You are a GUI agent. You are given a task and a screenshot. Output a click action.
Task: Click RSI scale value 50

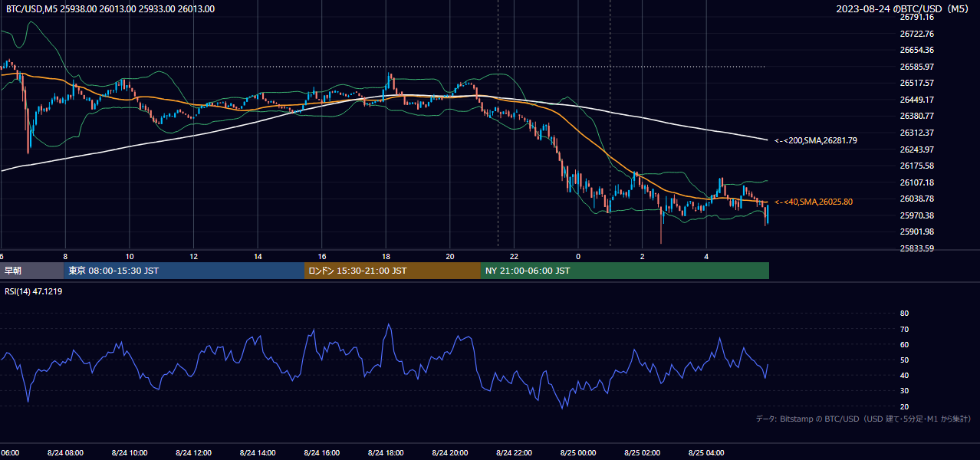pyautogui.click(x=904, y=360)
